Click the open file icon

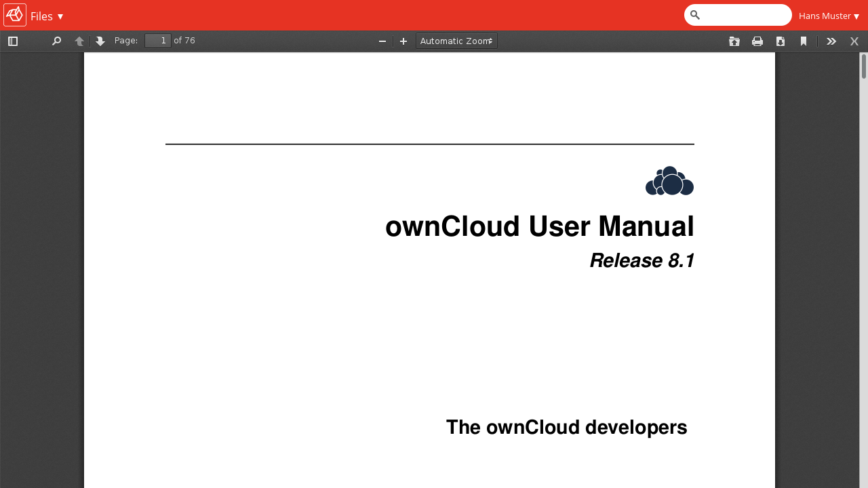click(x=734, y=41)
